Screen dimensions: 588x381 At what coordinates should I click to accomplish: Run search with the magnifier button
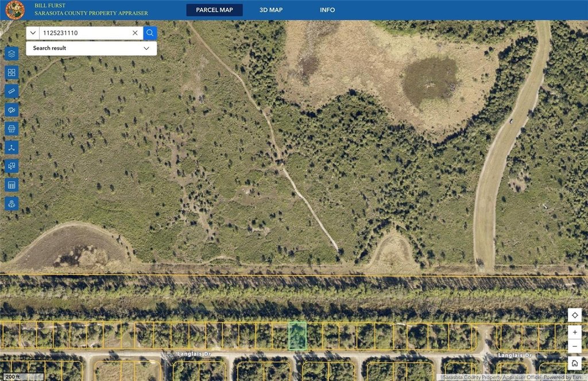click(150, 33)
